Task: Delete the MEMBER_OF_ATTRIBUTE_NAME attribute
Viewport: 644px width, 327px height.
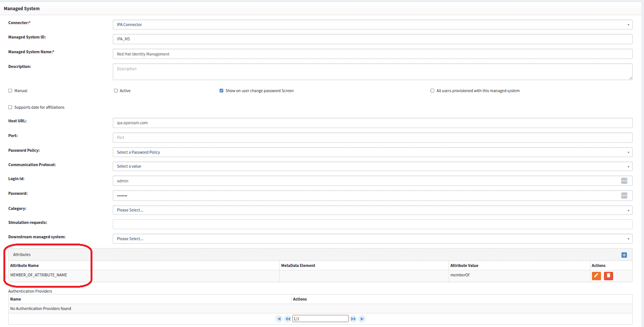Action: click(608, 276)
